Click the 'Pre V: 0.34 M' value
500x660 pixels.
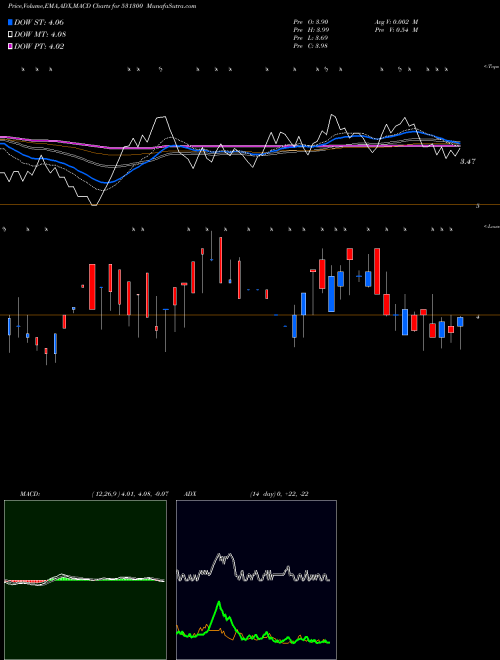(396, 30)
